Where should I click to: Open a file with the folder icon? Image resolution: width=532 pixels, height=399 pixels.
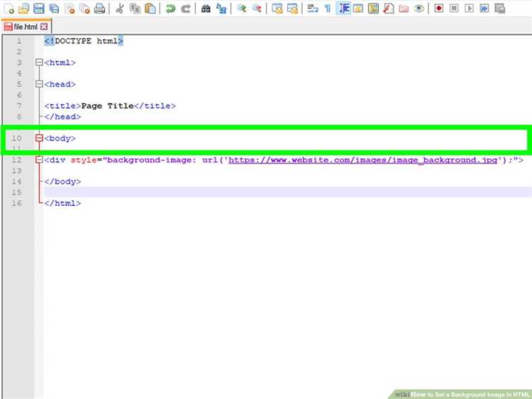click(x=23, y=9)
